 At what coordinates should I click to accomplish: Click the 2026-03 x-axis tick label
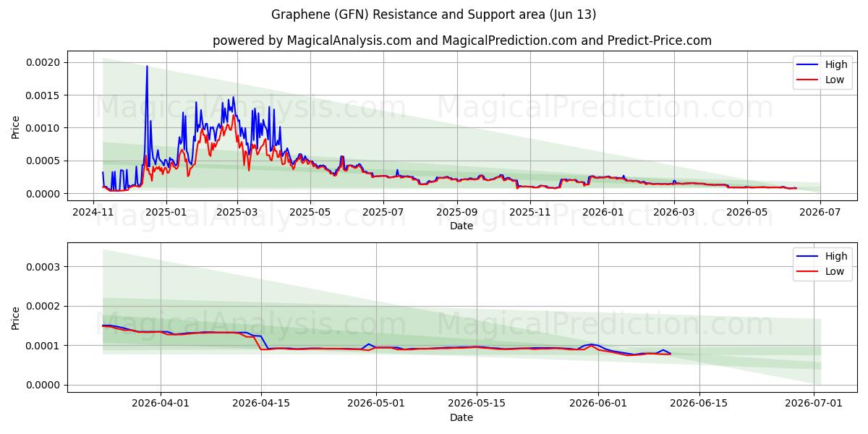674,212
